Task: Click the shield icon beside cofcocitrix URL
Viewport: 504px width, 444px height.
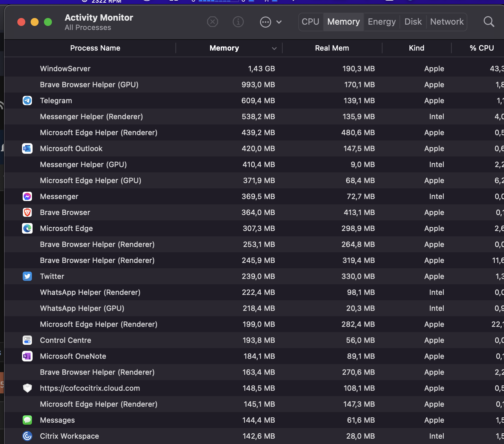Action: tap(27, 388)
